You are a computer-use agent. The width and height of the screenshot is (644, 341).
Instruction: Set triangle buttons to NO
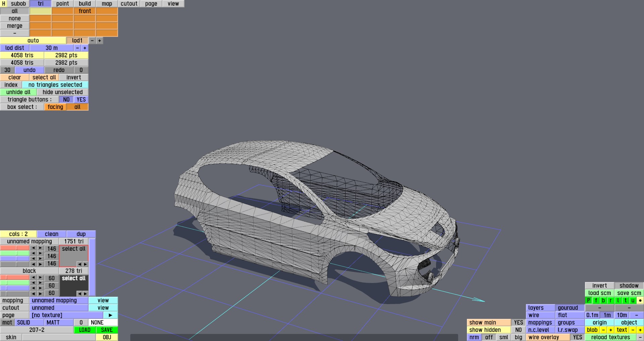tap(66, 100)
